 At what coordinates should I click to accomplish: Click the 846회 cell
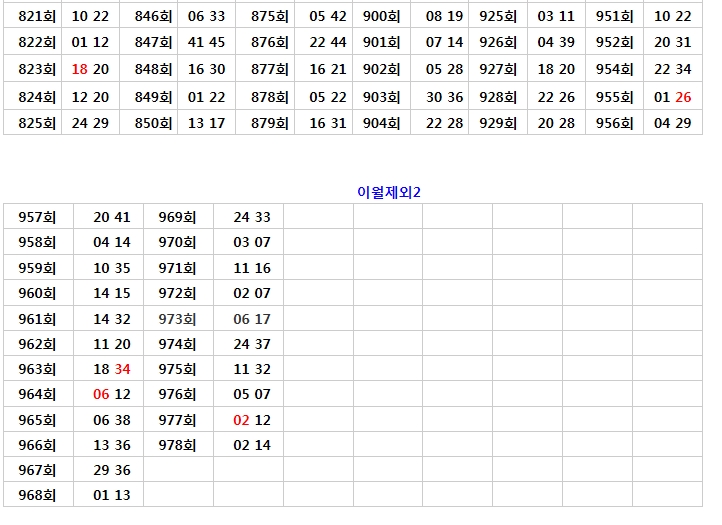pyautogui.click(x=153, y=16)
